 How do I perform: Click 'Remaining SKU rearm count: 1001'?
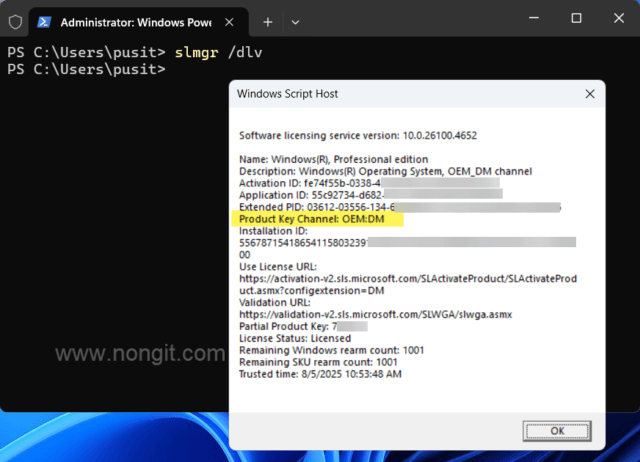point(318,362)
